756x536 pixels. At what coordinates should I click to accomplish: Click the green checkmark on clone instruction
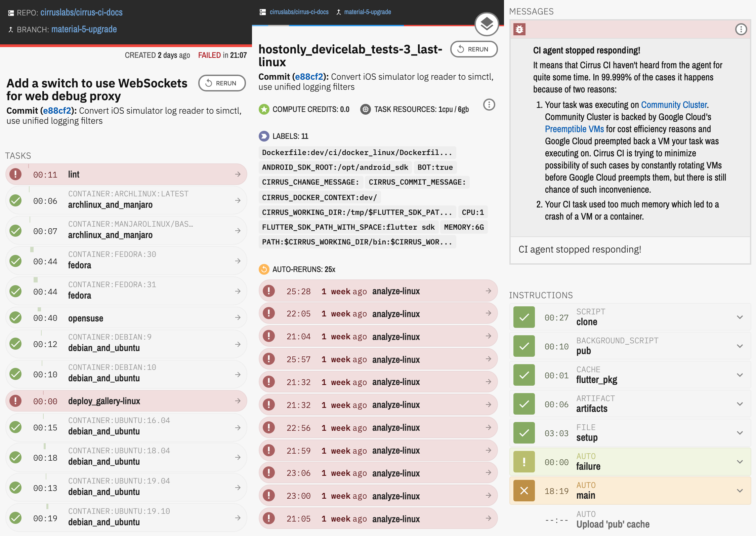click(524, 317)
